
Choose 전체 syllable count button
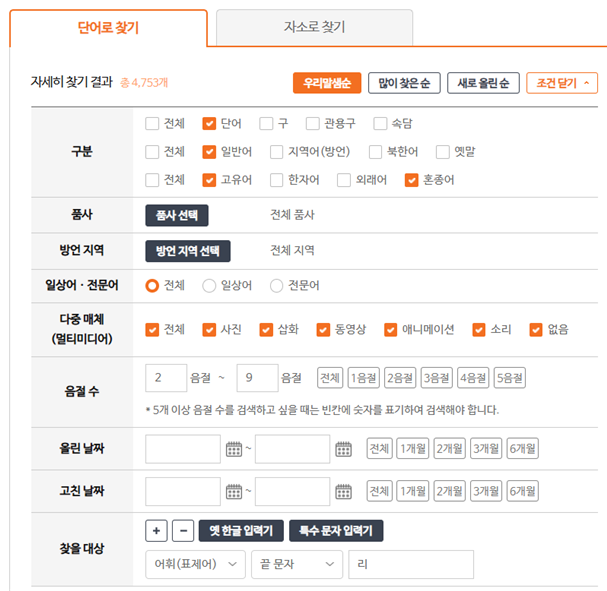330,378
